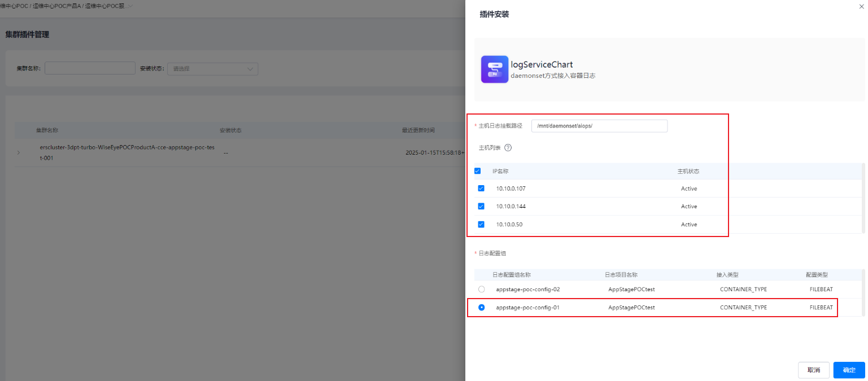Click the help icon beside 主机列表

(x=508, y=148)
